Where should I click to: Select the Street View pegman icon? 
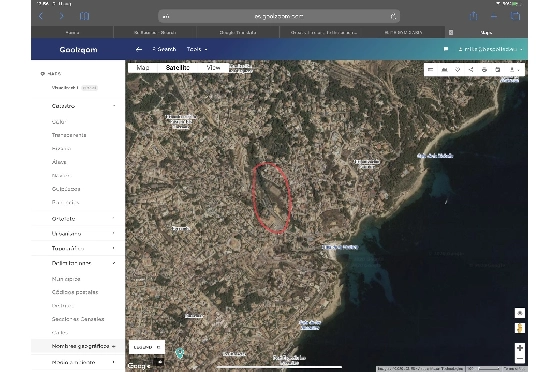tap(520, 328)
